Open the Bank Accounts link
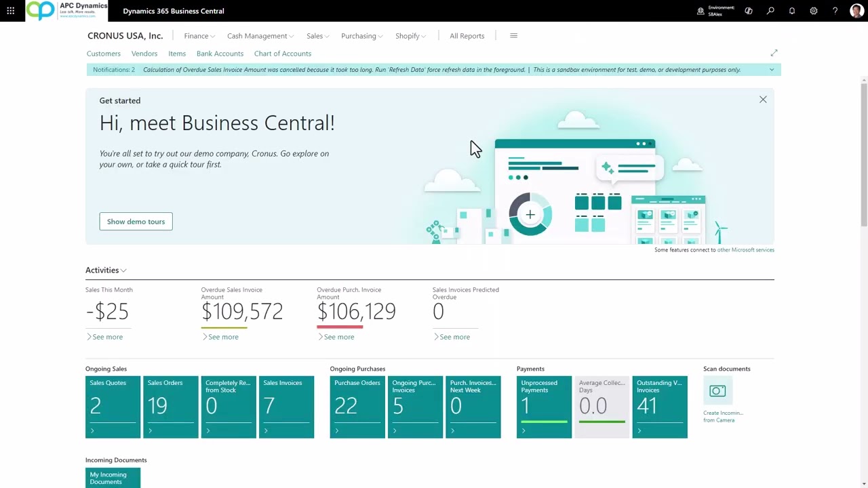Image resolution: width=868 pixels, height=488 pixels. pyautogui.click(x=220, y=54)
